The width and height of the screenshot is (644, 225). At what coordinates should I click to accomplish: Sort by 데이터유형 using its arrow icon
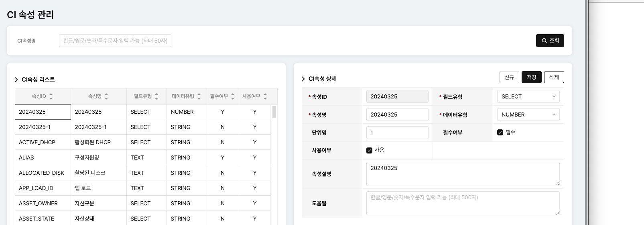pyautogui.click(x=199, y=96)
